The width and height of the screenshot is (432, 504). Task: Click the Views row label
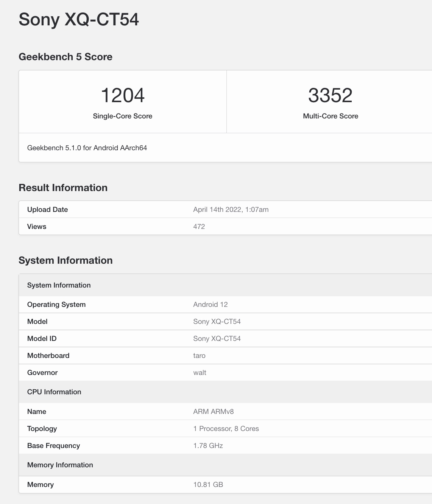click(x=37, y=227)
